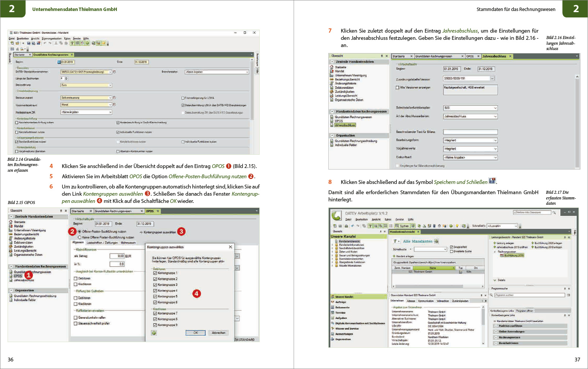This screenshot has height=369, width=588.
Task: Open the funnel filter icon beside Alle Mandanten
Action: 395,241
